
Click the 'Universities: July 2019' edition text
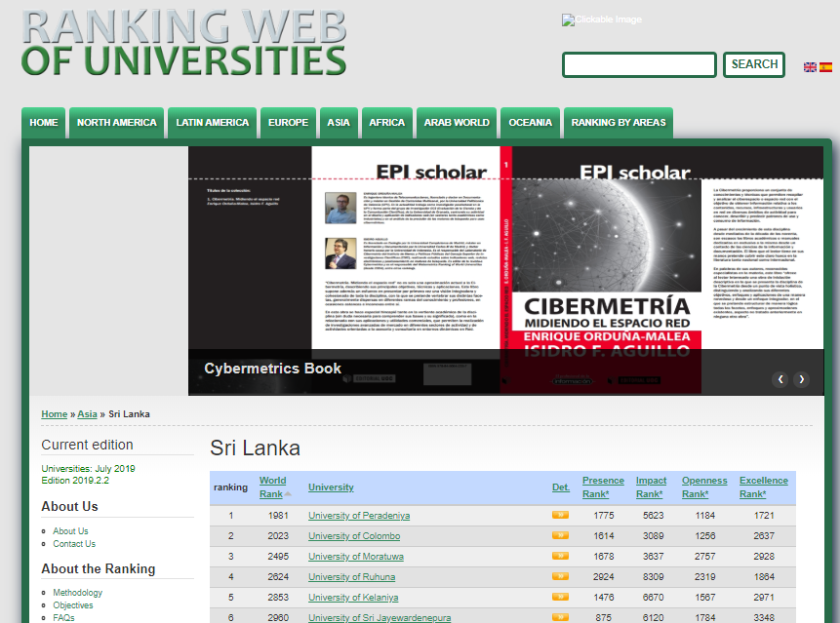coord(88,468)
